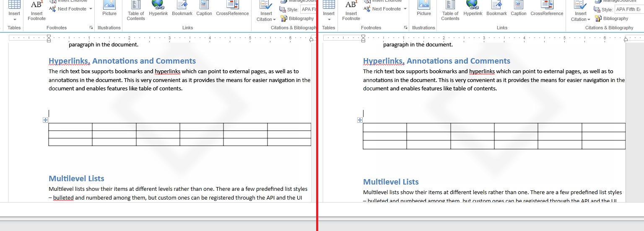
Task: Click the left indent marker on right pane ruler
Action: [x=363, y=39]
